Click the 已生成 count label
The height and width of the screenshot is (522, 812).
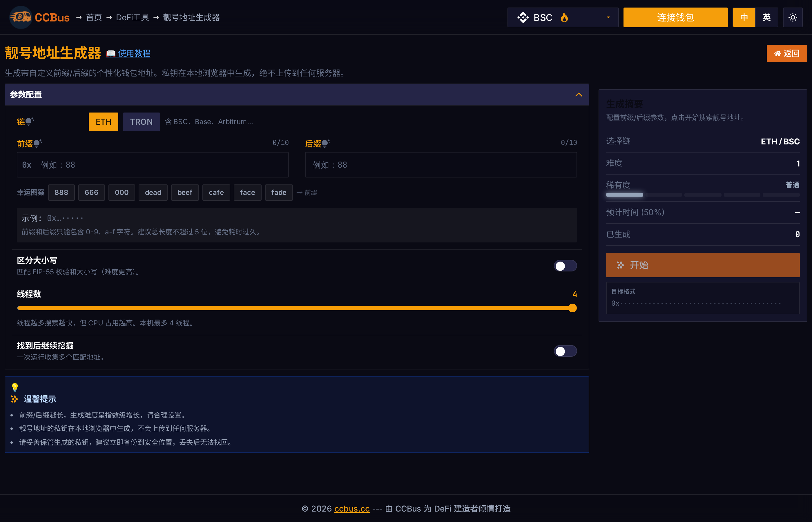tap(618, 234)
